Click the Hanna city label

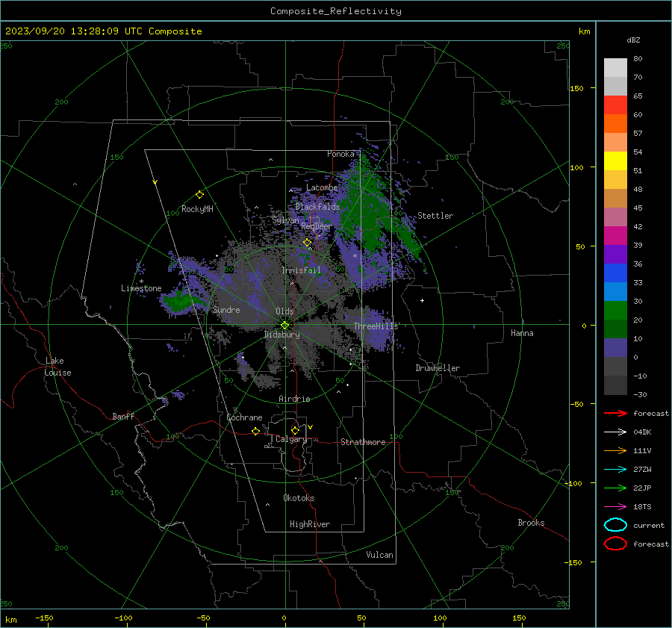point(522,333)
